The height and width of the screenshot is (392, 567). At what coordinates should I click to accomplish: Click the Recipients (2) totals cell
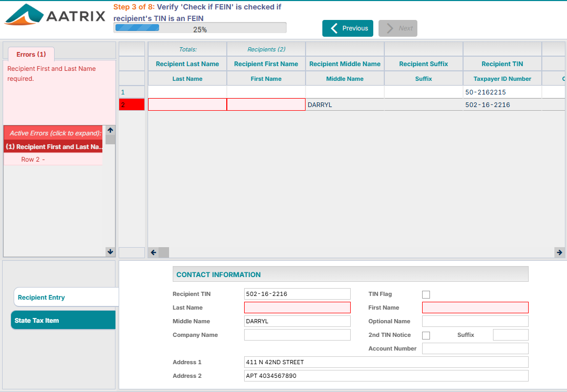point(266,49)
